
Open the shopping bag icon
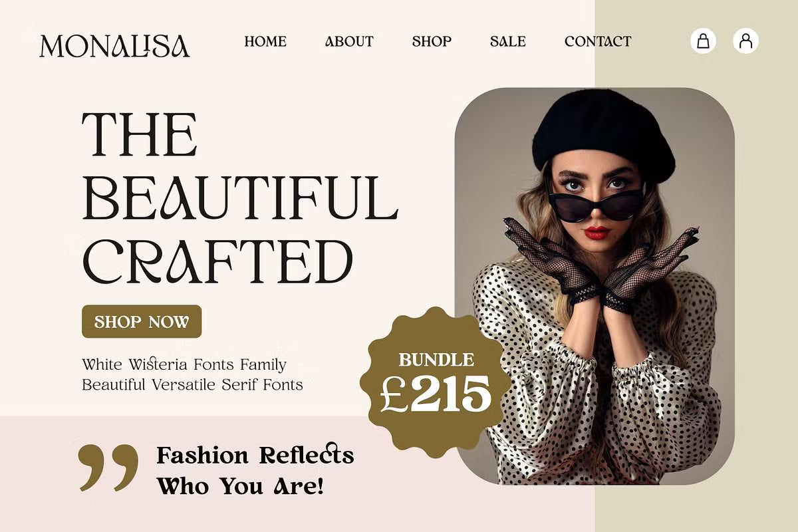[x=703, y=41]
